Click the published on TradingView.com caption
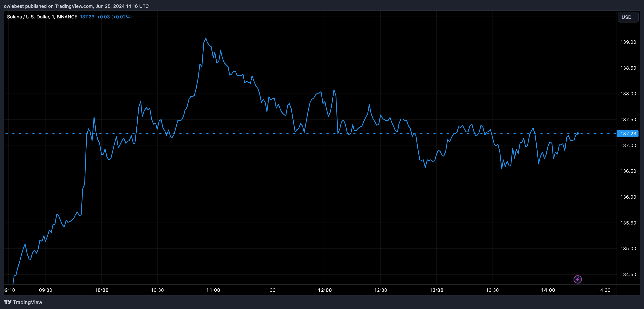Image resolution: width=644 pixels, height=309 pixels. [76, 6]
